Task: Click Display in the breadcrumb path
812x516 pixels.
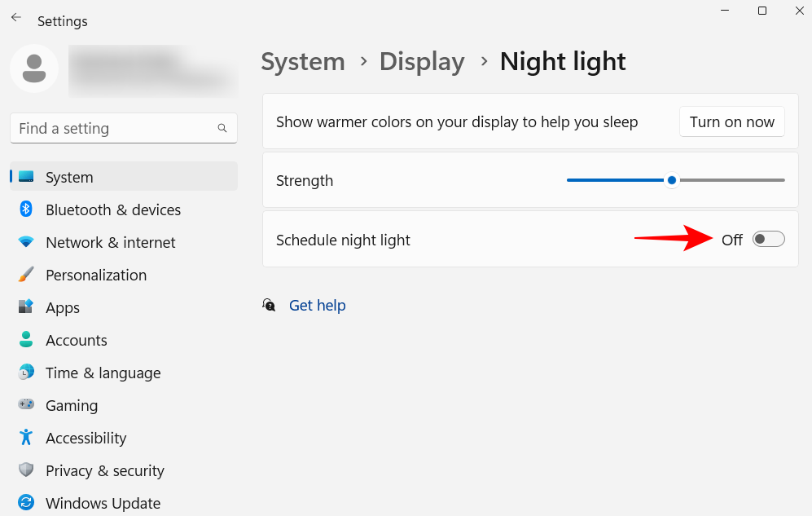Action: coord(422,61)
